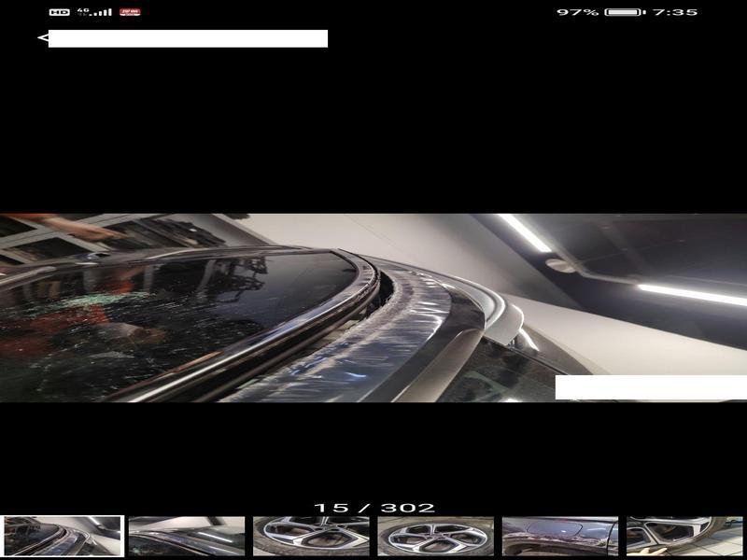Image resolution: width=747 pixels, height=560 pixels.
Task: Tap the main cracked windshield photo
Action: [280, 308]
